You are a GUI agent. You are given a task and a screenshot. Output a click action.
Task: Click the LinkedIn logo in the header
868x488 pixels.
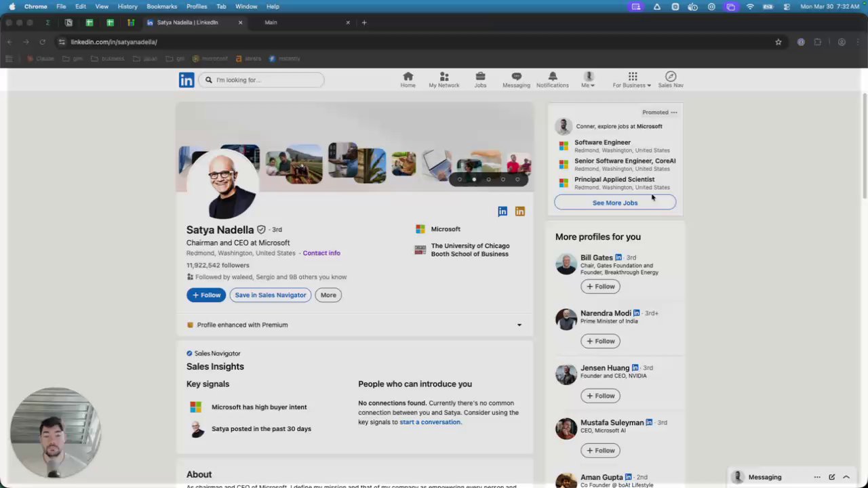(x=186, y=80)
